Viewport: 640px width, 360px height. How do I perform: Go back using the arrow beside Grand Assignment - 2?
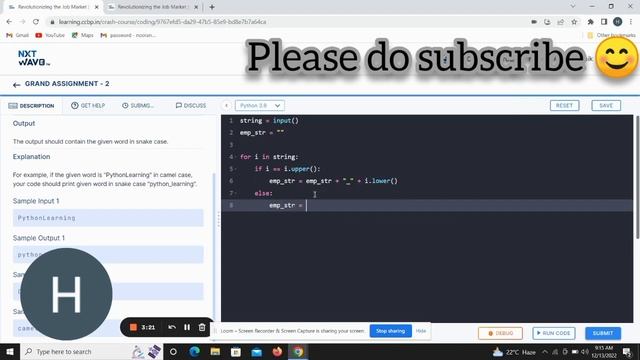(x=16, y=84)
